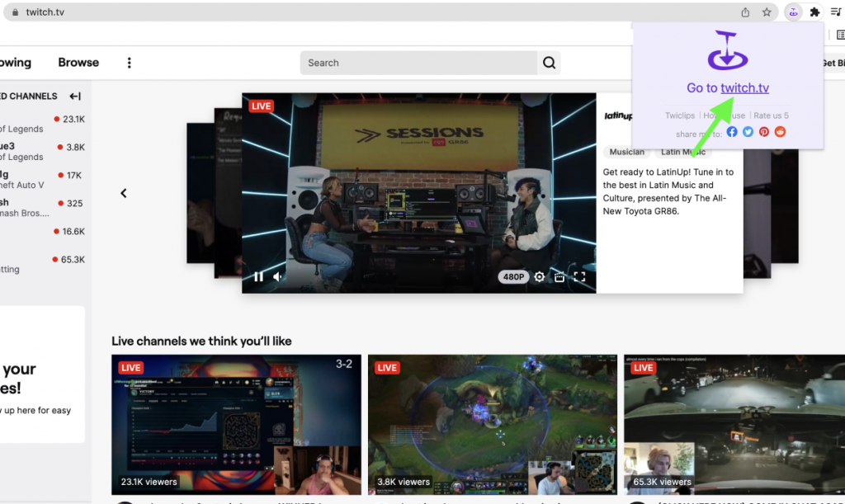
Task: Click the Twiclips logo in the popup
Action: (x=728, y=50)
